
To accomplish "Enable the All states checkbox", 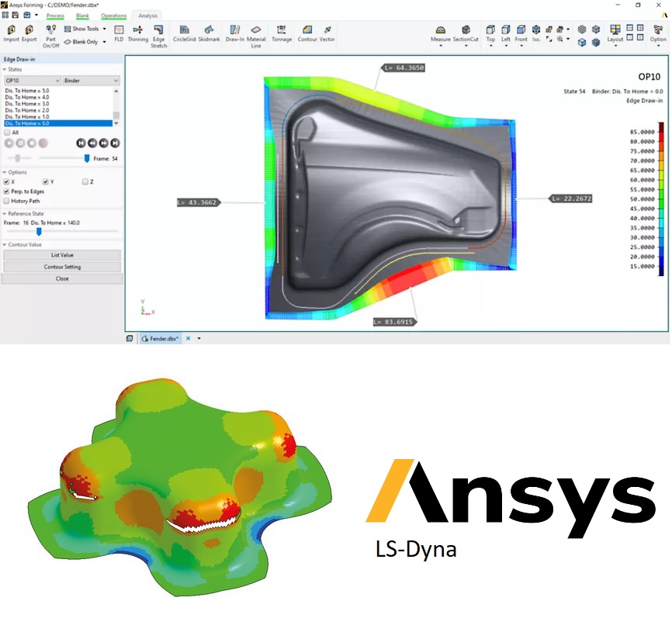I will point(7,133).
